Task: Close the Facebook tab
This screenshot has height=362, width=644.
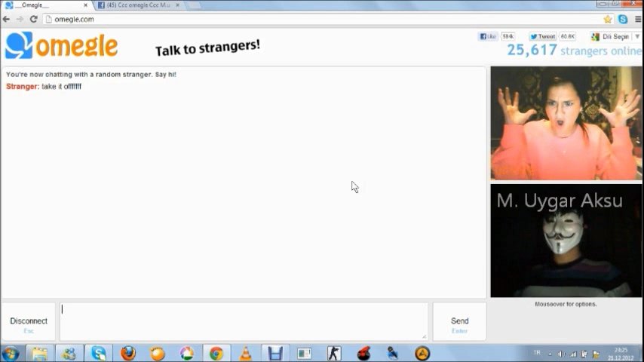Action: 177,5
